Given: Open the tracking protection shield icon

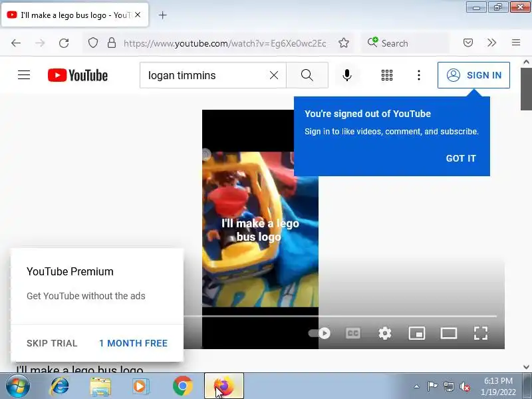Looking at the screenshot, I should (93, 43).
